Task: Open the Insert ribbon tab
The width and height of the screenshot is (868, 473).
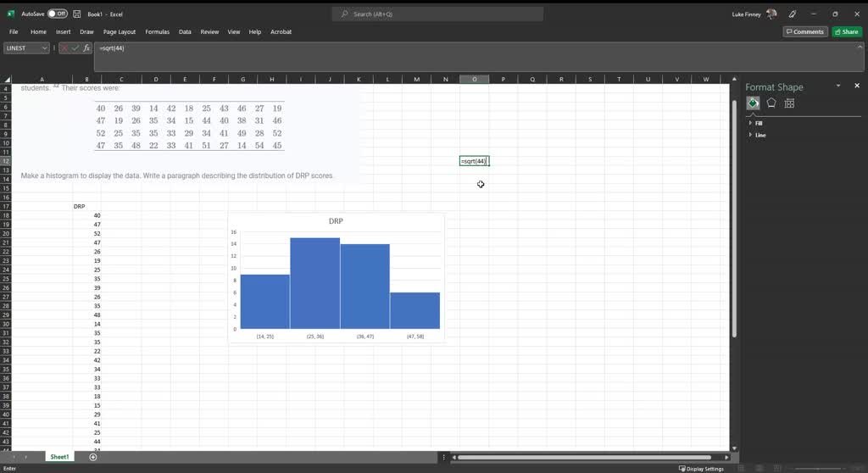Action: 63,32
